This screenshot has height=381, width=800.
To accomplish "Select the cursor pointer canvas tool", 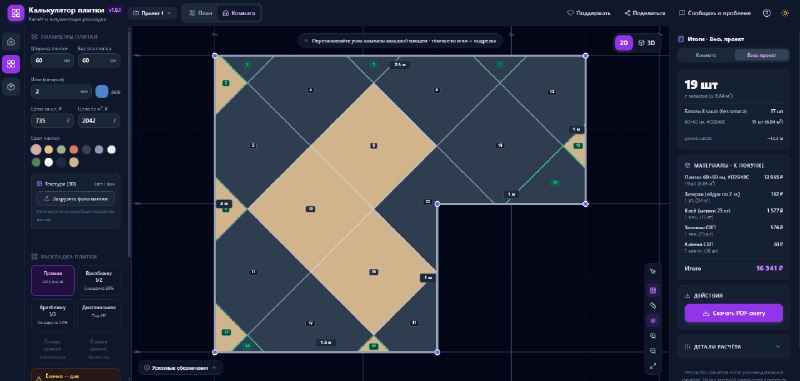I will [653, 271].
